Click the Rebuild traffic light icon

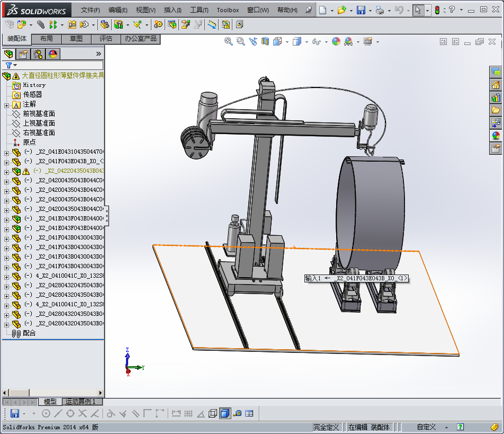437,10
